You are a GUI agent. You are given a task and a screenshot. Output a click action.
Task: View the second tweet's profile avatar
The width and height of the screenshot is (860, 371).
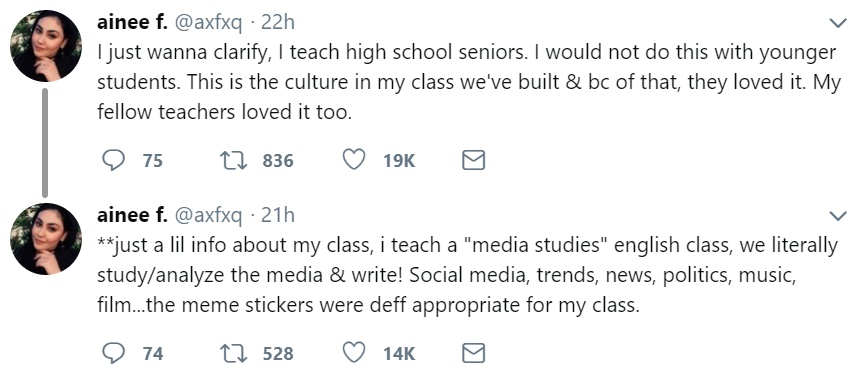[46, 239]
